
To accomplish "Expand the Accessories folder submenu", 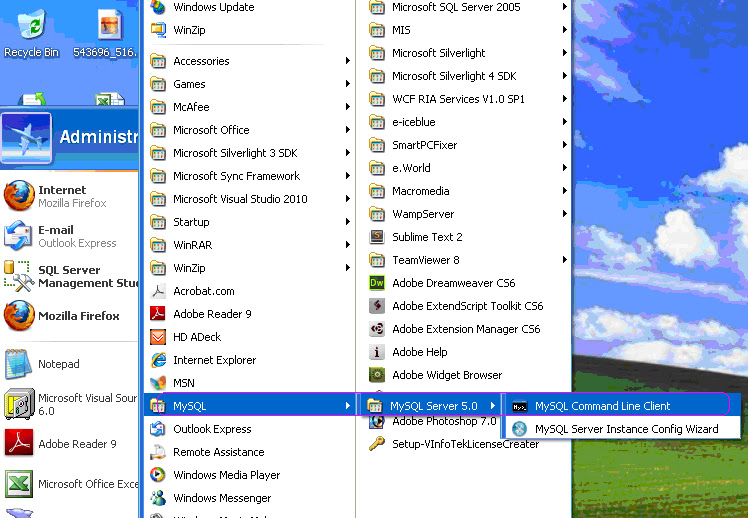I will (249, 61).
